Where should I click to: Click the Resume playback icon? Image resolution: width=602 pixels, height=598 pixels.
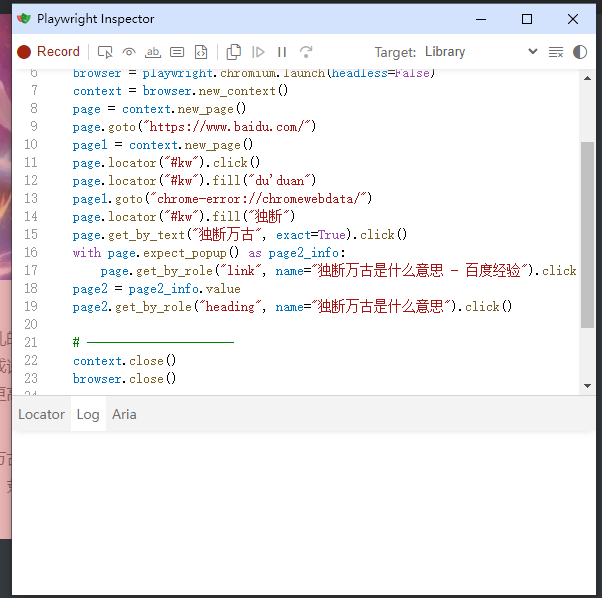(258, 52)
